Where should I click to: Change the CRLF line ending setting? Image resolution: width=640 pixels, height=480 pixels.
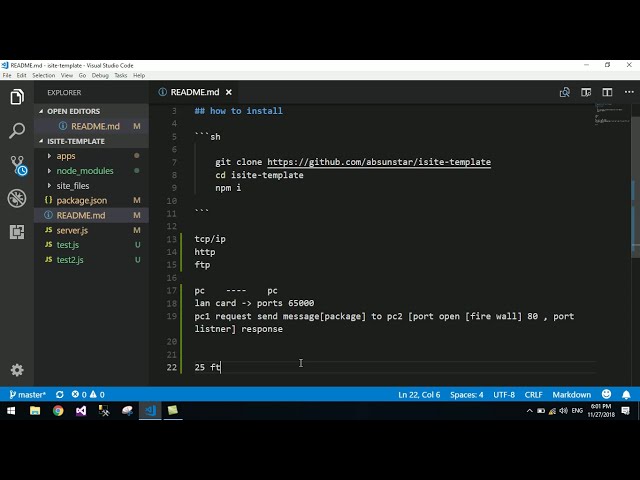click(x=533, y=395)
